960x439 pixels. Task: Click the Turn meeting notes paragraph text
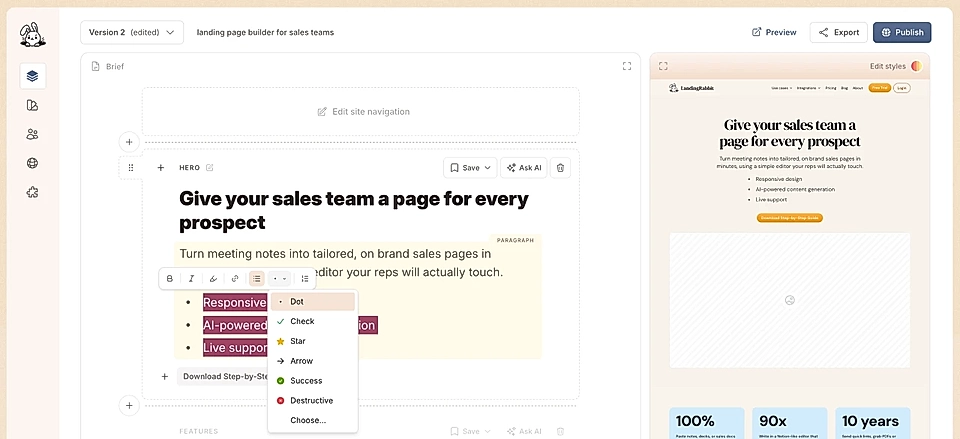tap(341, 263)
